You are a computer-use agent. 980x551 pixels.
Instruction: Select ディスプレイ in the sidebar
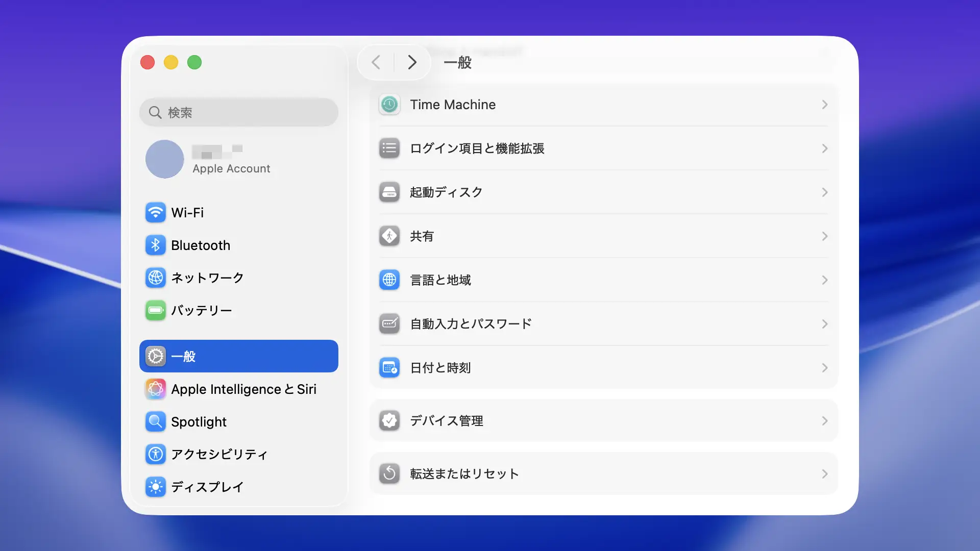coord(207,487)
